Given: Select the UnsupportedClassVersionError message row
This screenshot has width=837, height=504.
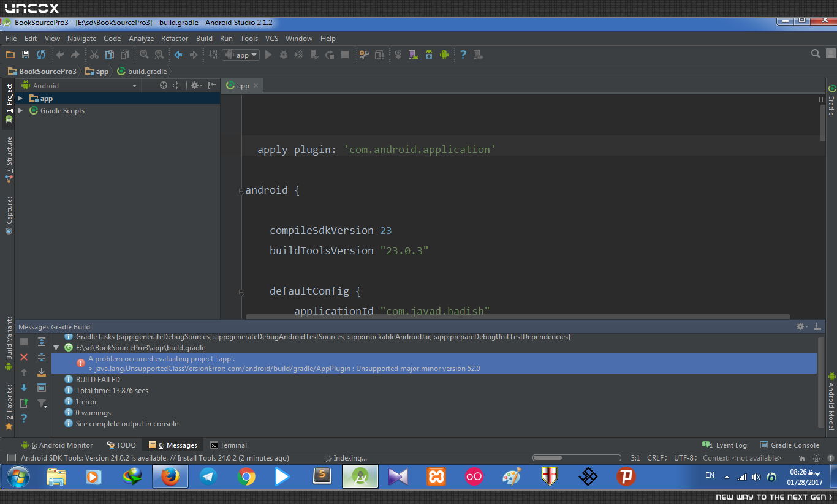Looking at the screenshot, I should [434, 363].
